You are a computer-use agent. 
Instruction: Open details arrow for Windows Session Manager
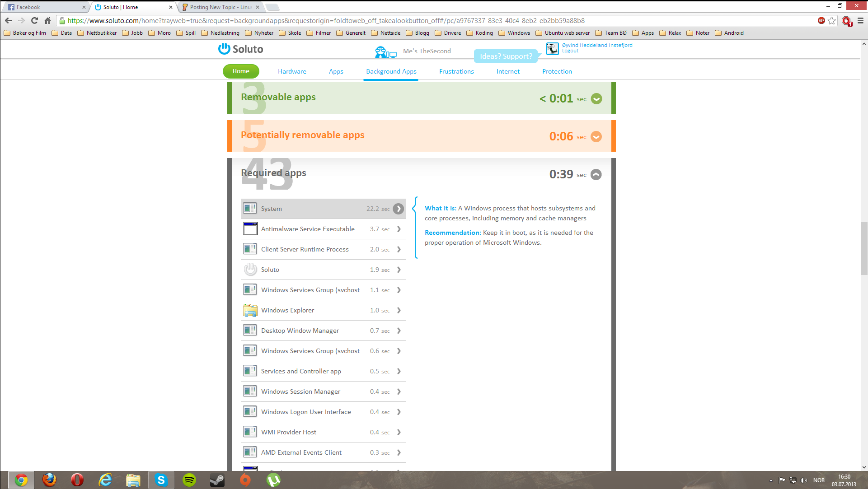point(399,391)
